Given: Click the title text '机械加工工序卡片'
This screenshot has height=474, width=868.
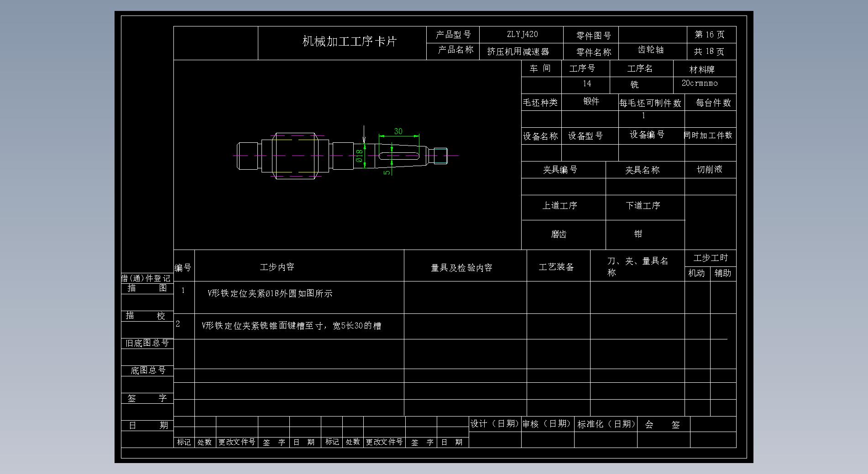Looking at the screenshot, I should [x=350, y=42].
